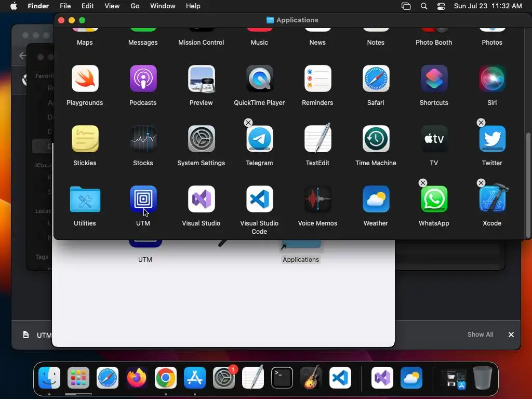Click Spotlight search in the menu bar

click(424, 6)
